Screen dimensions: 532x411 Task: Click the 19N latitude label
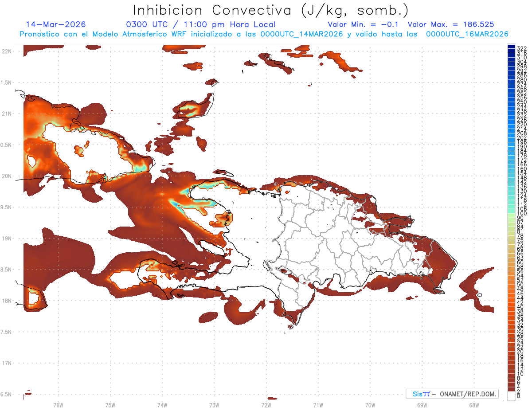coord(7,238)
